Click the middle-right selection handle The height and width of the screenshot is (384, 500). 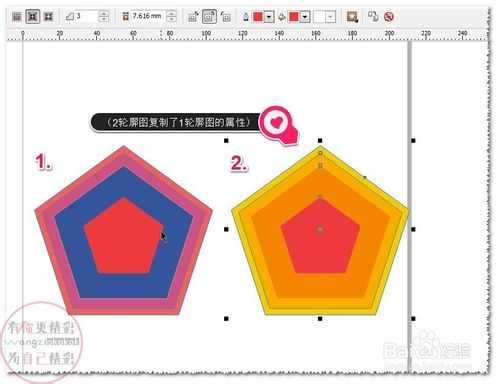coord(413,229)
